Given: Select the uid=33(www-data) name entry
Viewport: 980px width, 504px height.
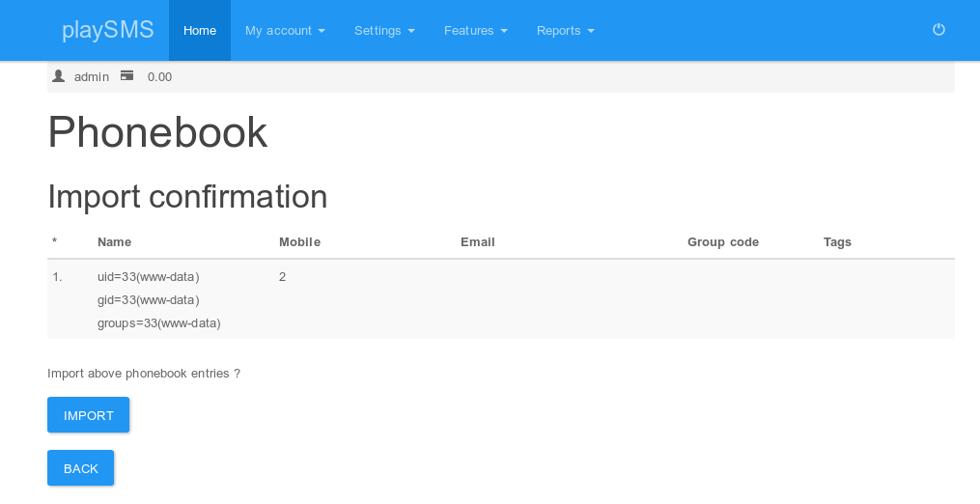Looking at the screenshot, I should click(148, 277).
